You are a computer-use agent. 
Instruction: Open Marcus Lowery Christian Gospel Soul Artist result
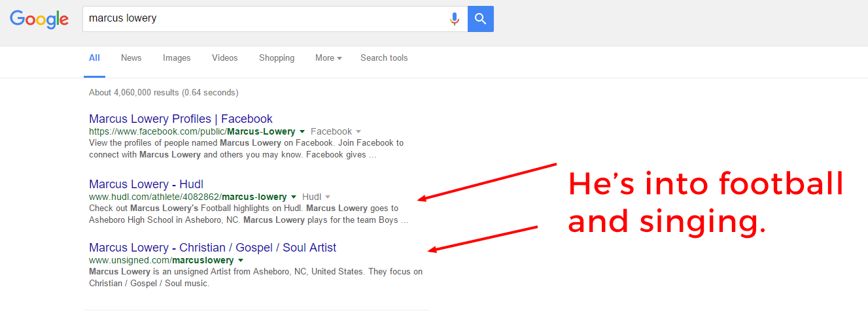(x=213, y=248)
